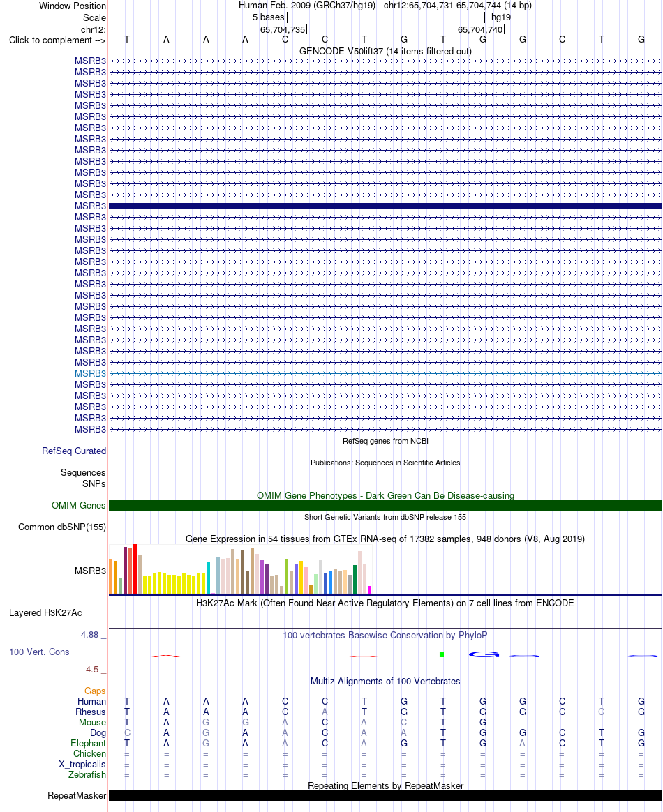Click '100 vertebrates Basewise Conservation by PhyloP' title
The height and width of the screenshot is (812, 663).
coord(385,636)
